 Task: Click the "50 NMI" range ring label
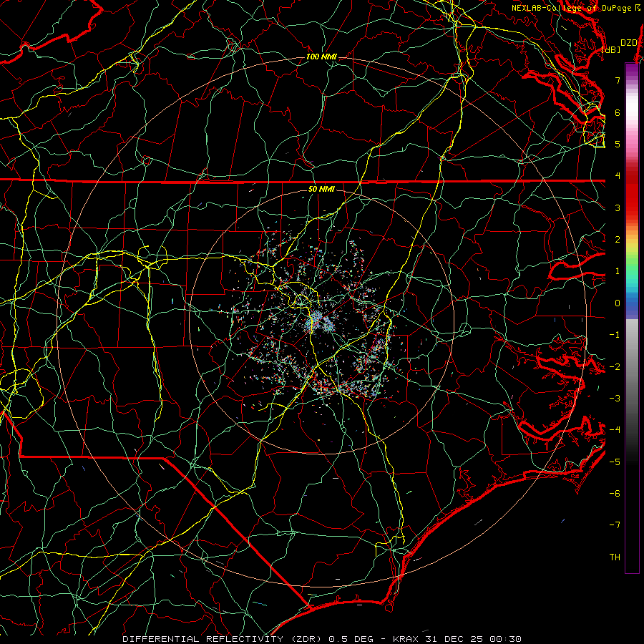[x=321, y=189]
